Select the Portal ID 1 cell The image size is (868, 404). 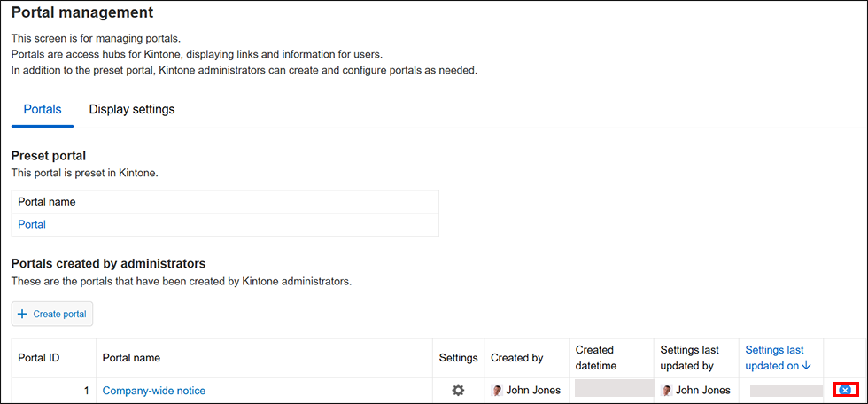[53, 391]
